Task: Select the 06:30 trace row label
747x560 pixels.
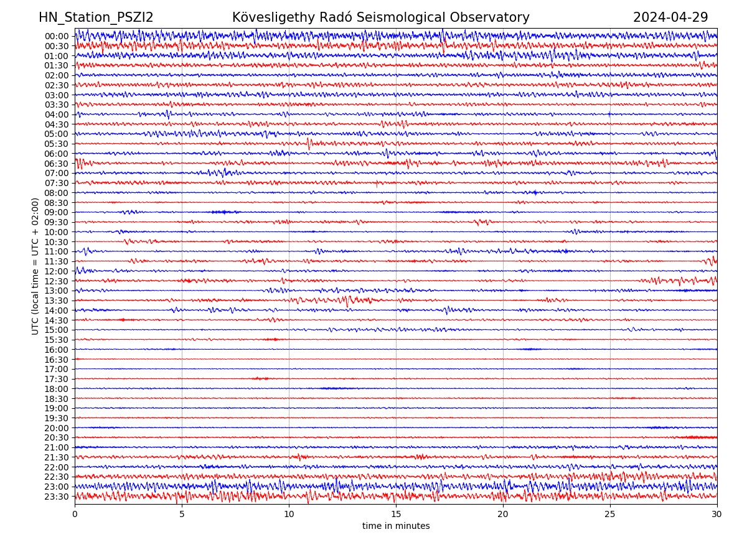Action: 57,164
